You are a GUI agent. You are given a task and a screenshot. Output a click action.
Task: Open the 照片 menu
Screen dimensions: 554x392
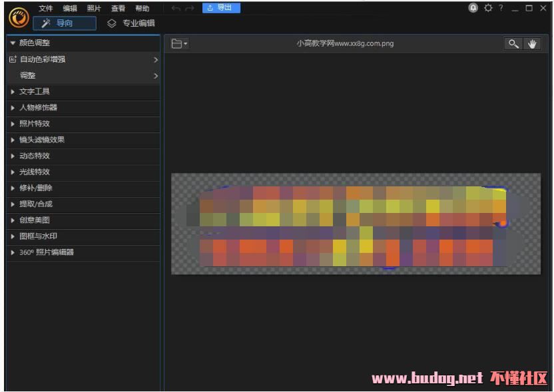tap(94, 9)
